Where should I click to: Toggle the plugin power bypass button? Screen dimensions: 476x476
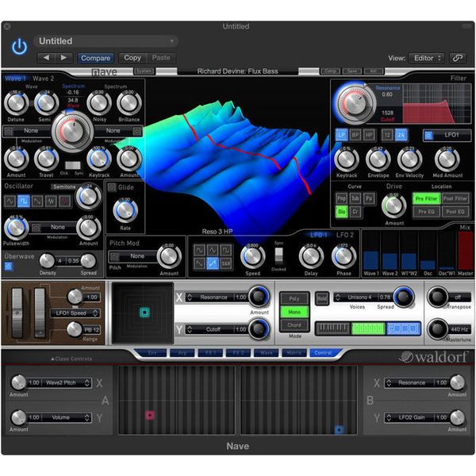pyautogui.click(x=19, y=47)
